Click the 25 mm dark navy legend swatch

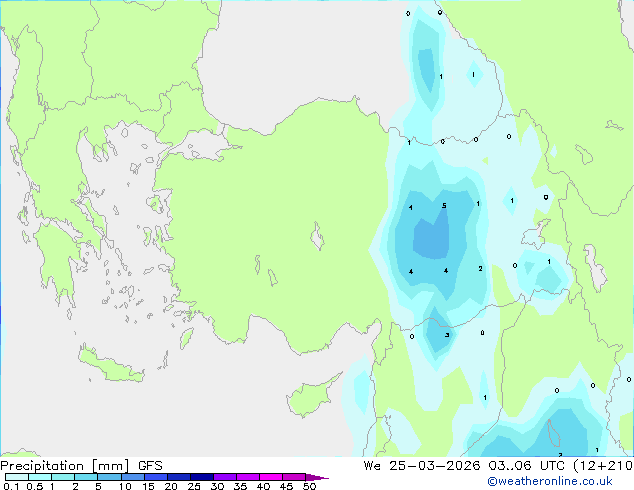pos(201,477)
